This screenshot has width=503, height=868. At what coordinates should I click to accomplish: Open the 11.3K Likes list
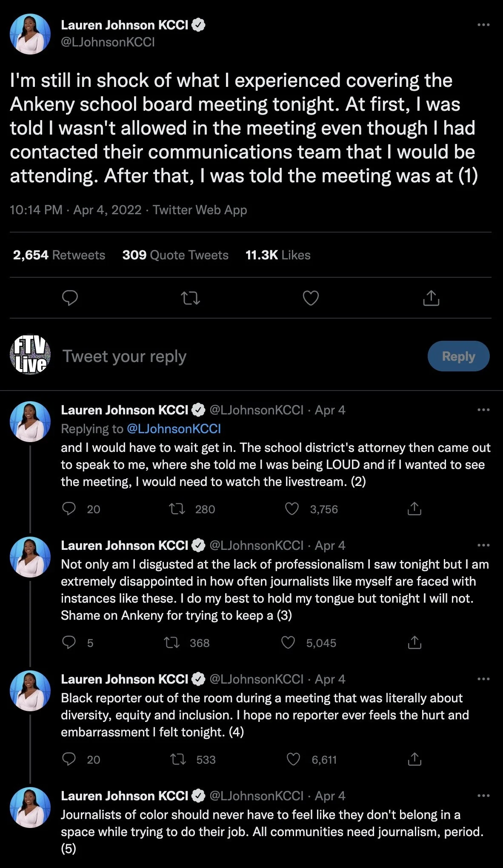click(278, 255)
